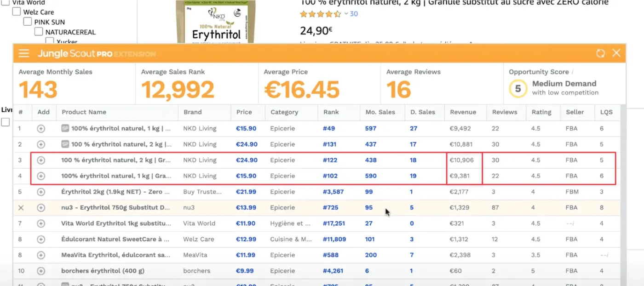
Task: Expand the rating chevron next to stars
Action: click(346, 14)
